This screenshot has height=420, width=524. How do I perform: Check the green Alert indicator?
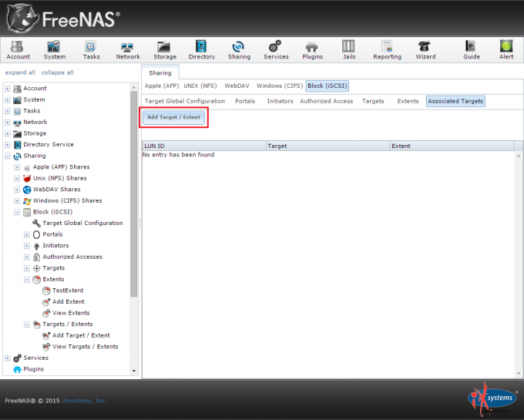506,50
